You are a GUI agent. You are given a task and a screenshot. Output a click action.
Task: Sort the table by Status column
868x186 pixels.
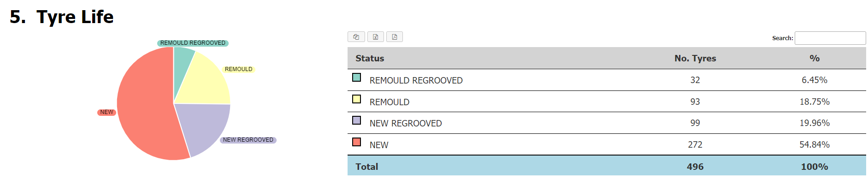pos(370,58)
